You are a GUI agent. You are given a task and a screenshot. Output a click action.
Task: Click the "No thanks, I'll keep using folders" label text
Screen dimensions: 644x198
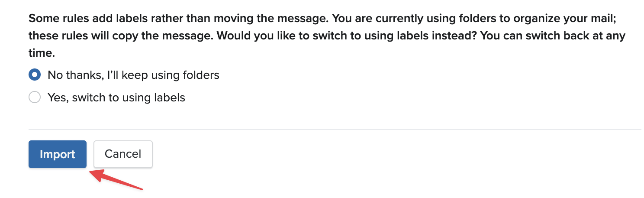tap(133, 75)
